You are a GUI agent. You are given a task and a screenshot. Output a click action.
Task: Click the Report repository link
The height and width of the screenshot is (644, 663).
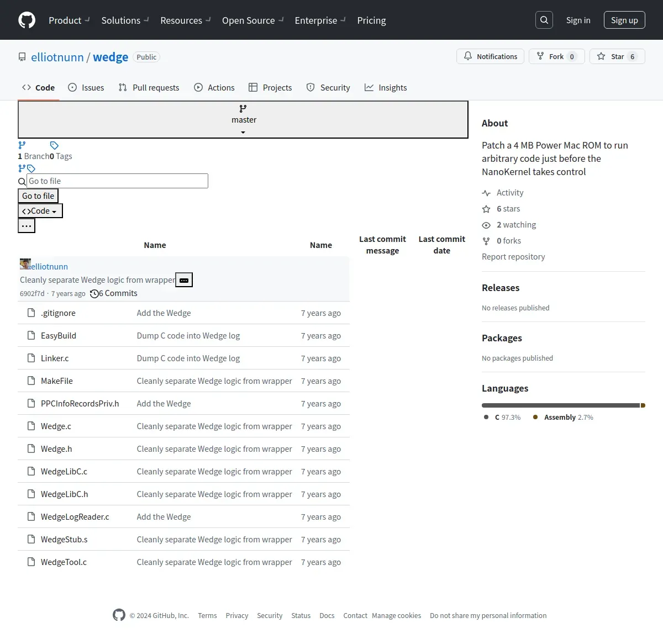coord(513,257)
